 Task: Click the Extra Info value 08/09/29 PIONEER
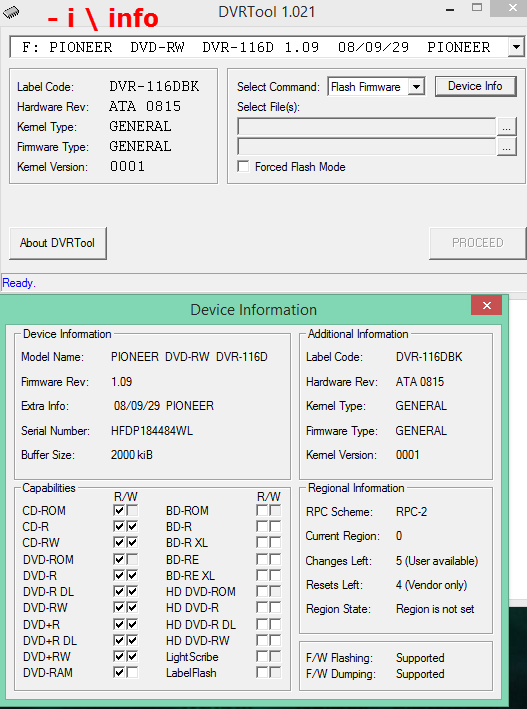tap(164, 406)
